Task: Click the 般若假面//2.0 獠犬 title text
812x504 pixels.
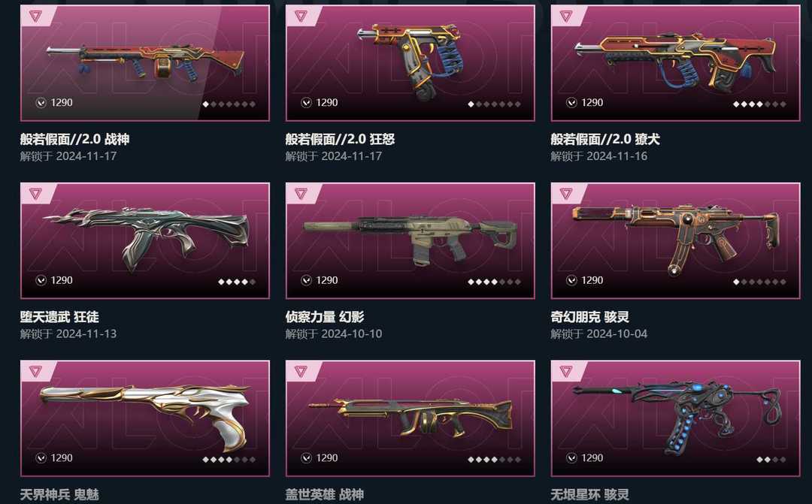Action: (604, 139)
